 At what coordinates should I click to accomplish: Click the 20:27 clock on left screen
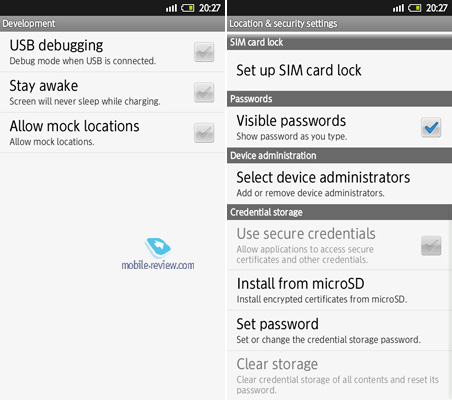tap(210, 8)
